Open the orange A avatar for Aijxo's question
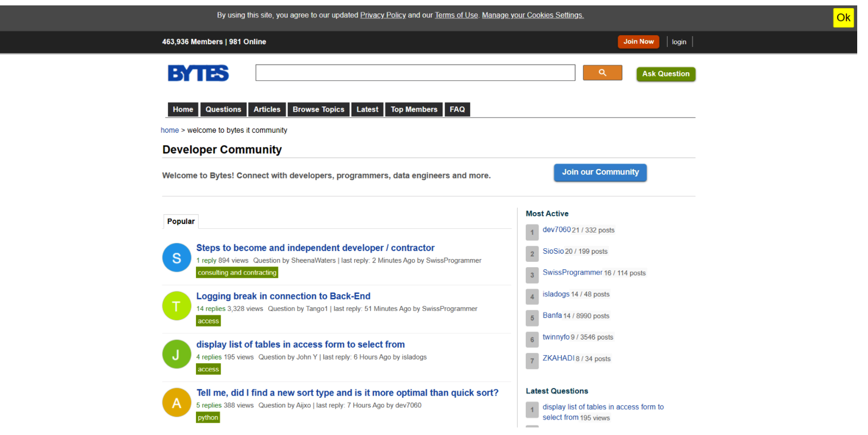 point(177,403)
